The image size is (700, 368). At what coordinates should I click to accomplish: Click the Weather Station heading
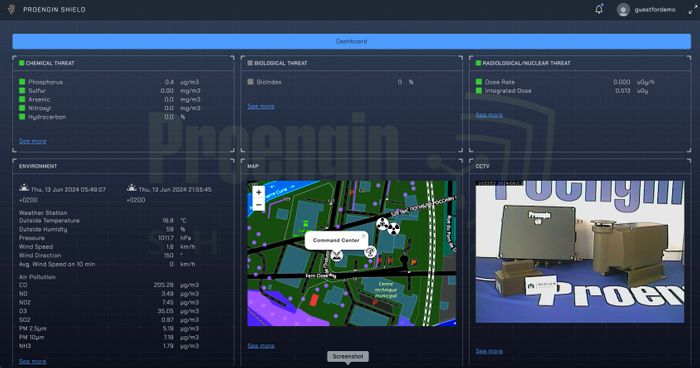[43, 213]
